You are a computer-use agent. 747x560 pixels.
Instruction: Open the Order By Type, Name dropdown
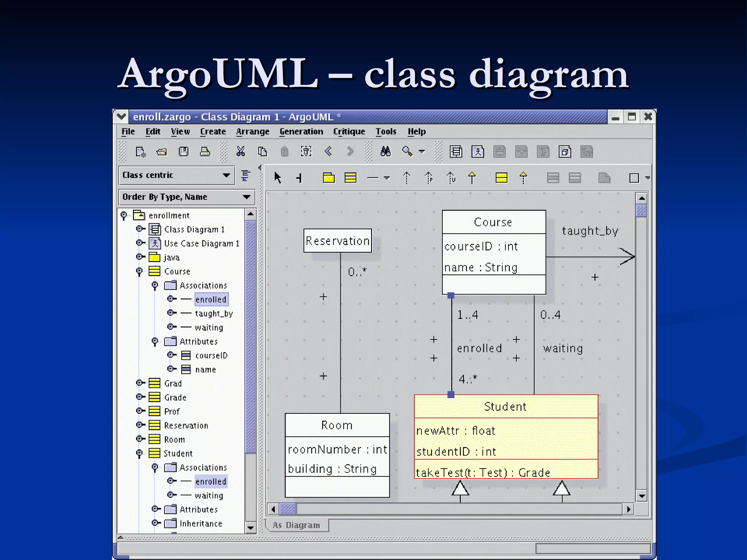point(186,197)
